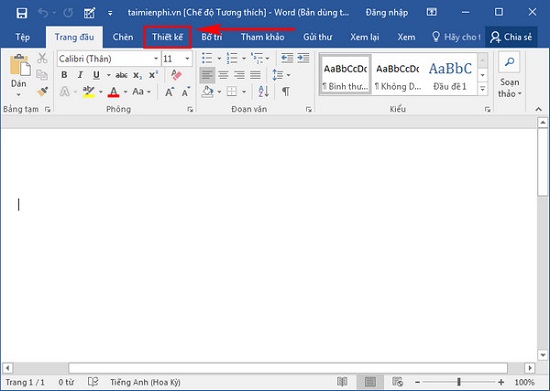Open the font size 11 dropdown
Screen dimensions: 550x391
[187, 59]
